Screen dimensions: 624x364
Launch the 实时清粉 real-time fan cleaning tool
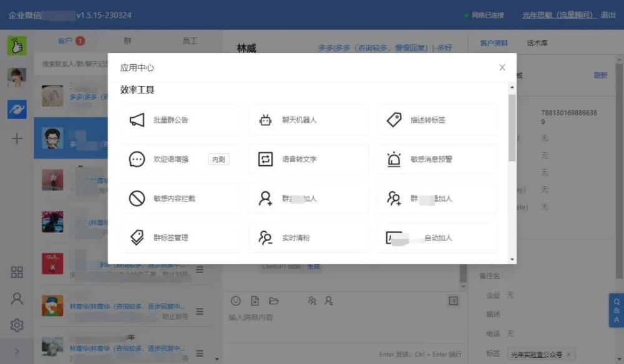(308, 237)
